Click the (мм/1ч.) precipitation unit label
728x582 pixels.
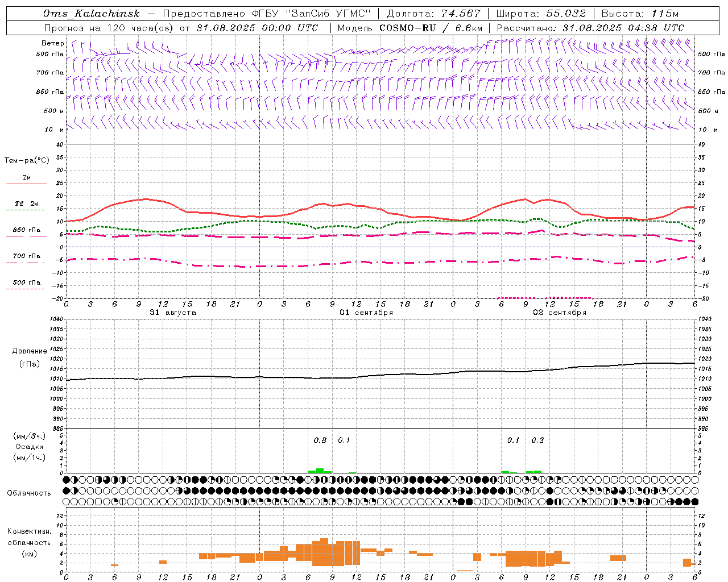[30, 458]
